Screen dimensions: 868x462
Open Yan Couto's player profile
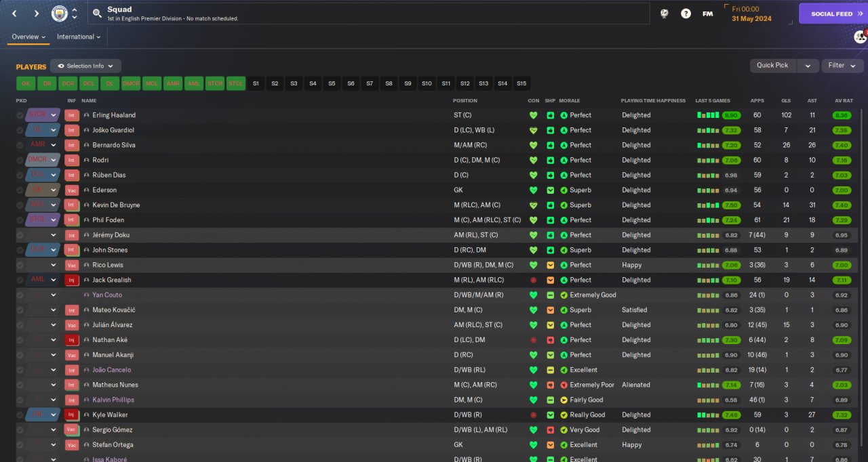(x=107, y=295)
